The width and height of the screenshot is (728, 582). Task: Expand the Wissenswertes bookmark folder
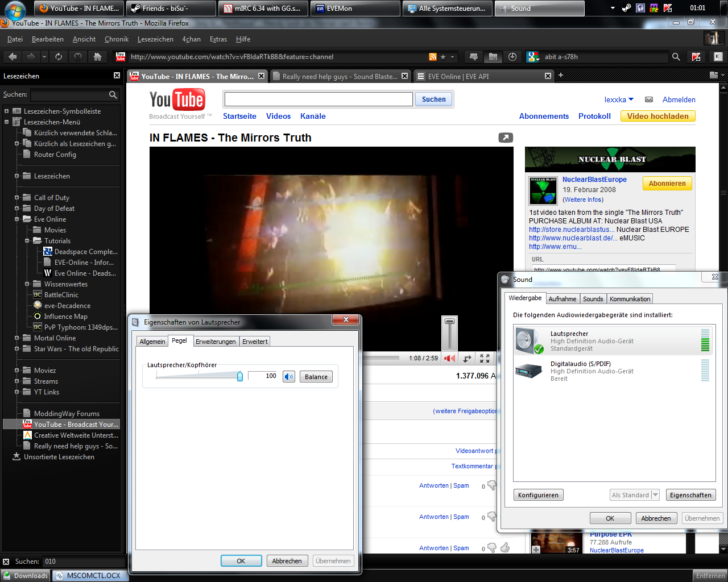click(27, 284)
